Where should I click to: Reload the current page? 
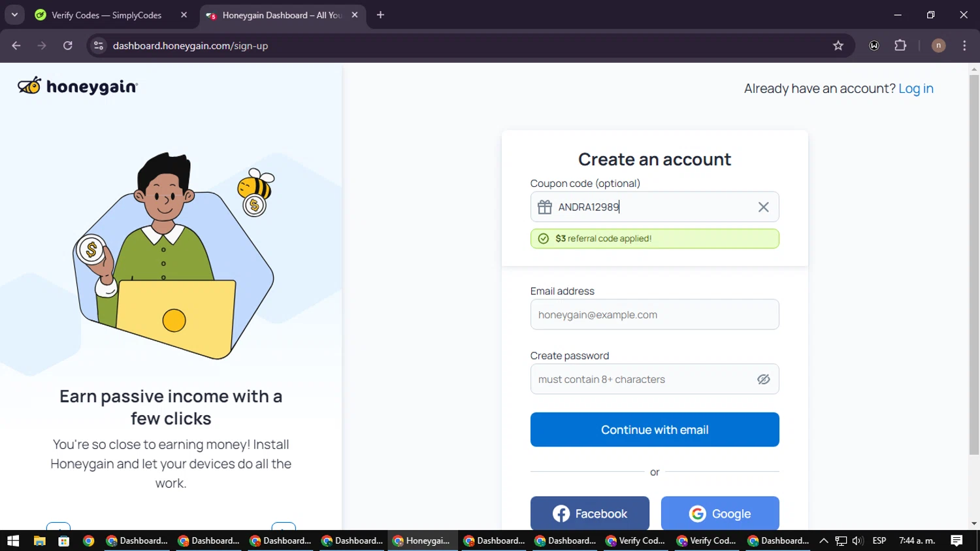68,46
